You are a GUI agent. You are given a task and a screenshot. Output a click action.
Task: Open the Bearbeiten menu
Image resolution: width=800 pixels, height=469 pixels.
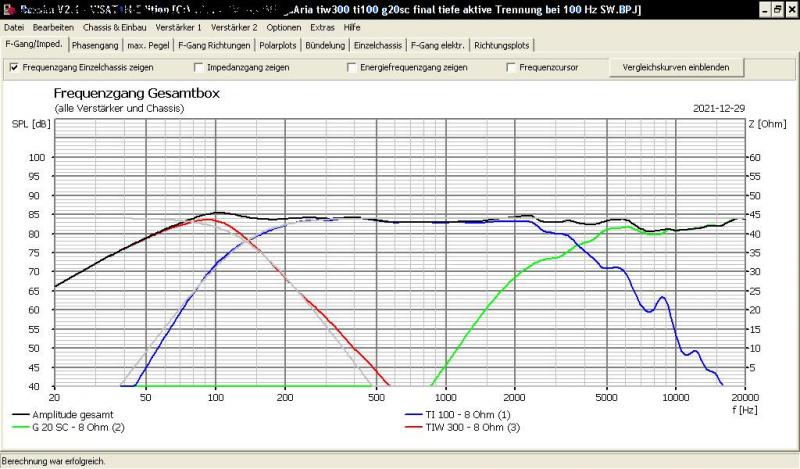pyautogui.click(x=53, y=28)
